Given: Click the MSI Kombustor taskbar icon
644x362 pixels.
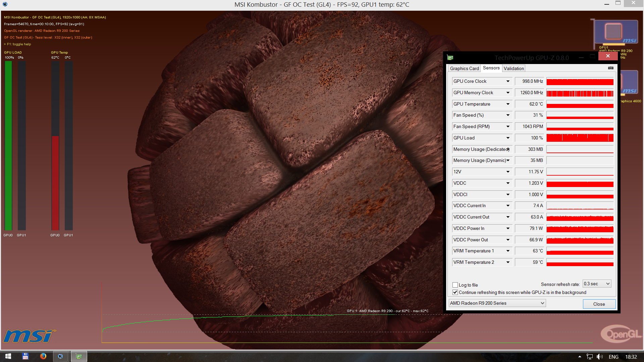Looking at the screenshot, I should click(x=60, y=356).
